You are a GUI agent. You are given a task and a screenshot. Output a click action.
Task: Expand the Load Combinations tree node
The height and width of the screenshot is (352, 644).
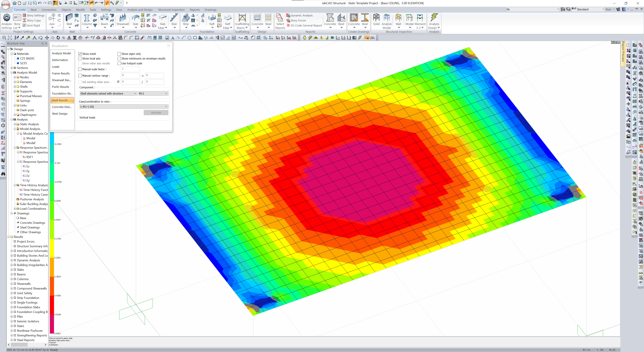tap(15, 209)
